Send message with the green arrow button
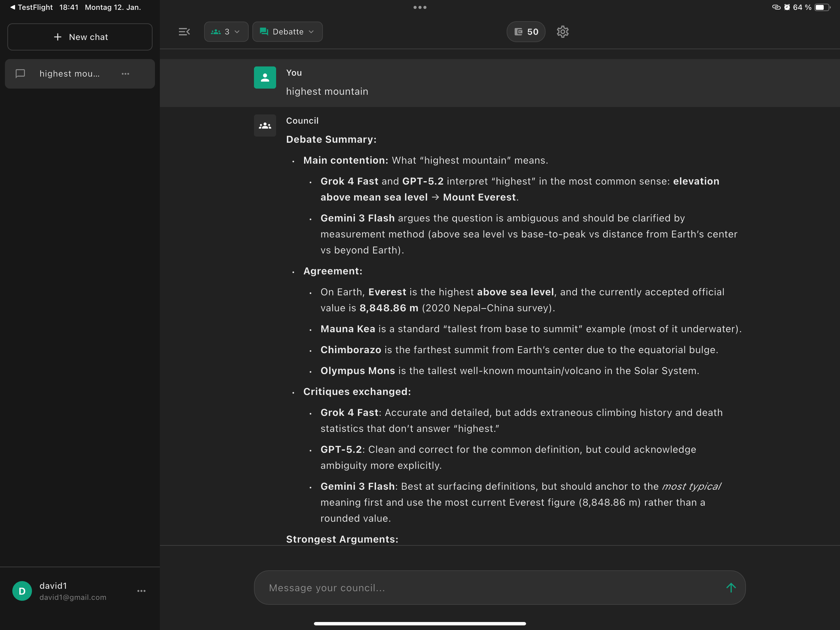The image size is (840, 630). click(x=731, y=588)
